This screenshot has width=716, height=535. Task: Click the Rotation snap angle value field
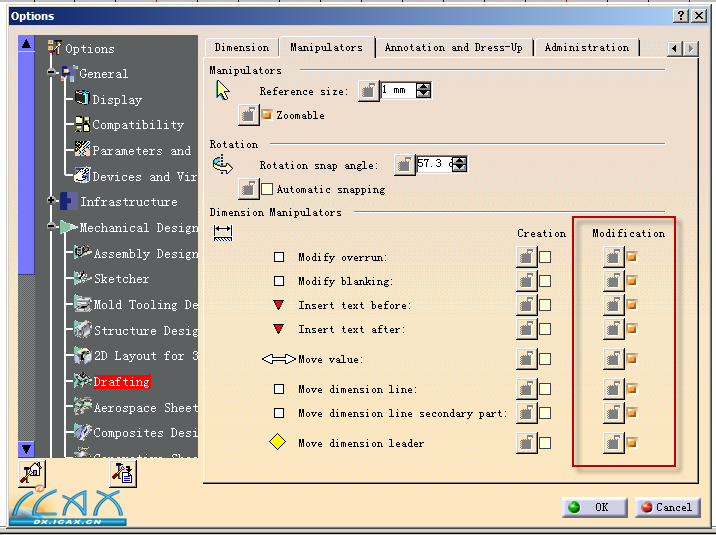pyautogui.click(x=435, y=164)
